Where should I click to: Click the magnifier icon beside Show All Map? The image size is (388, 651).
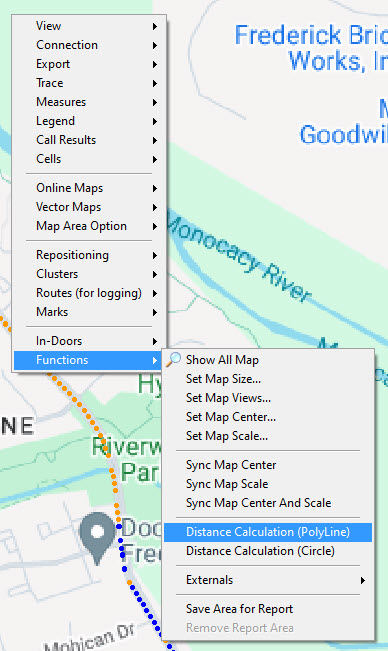173,360
